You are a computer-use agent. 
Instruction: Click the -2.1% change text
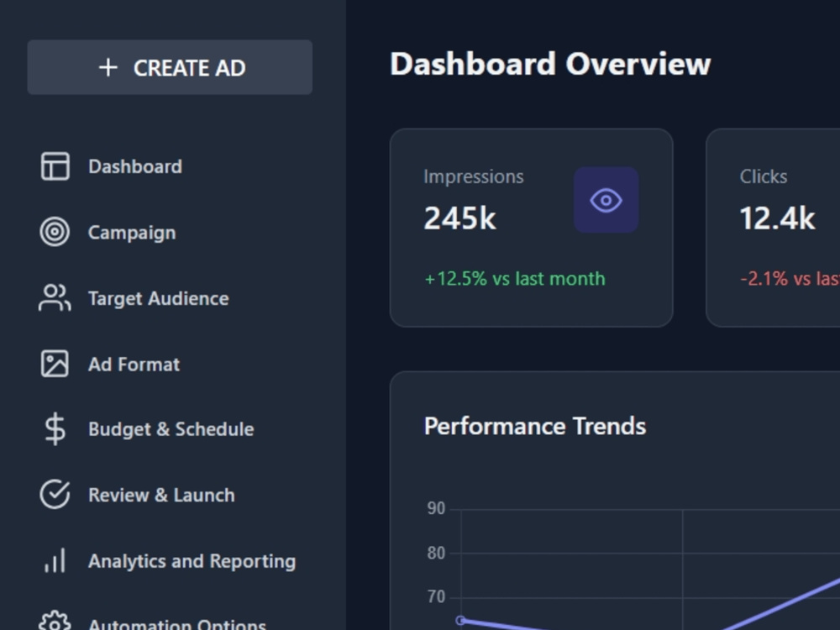[x=790, y=279]
